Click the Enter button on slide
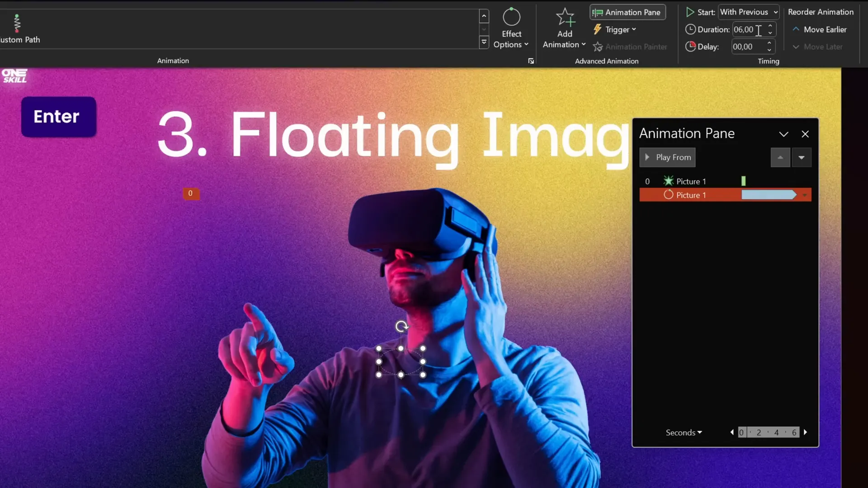This screenshot has height=488, width=868. 58,117
